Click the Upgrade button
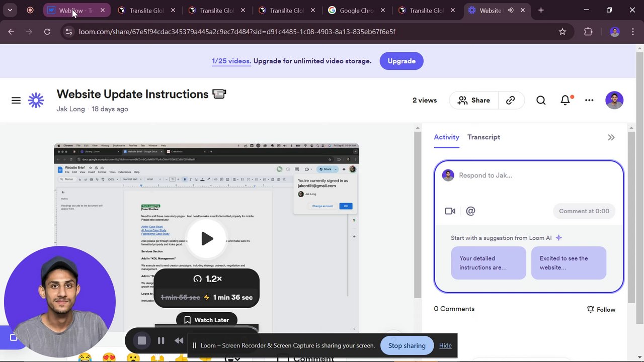The height and width of the screenshot is (362, 644). [401, 61]
